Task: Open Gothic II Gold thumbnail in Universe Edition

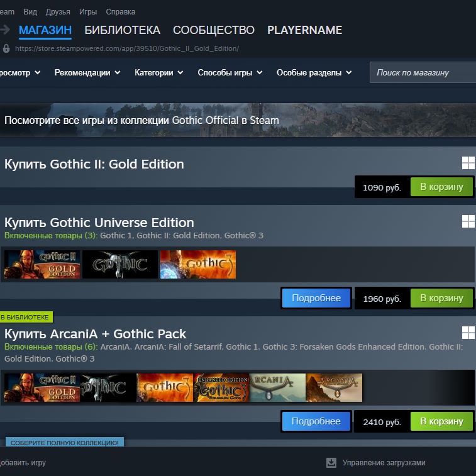Action: (42, 265)
